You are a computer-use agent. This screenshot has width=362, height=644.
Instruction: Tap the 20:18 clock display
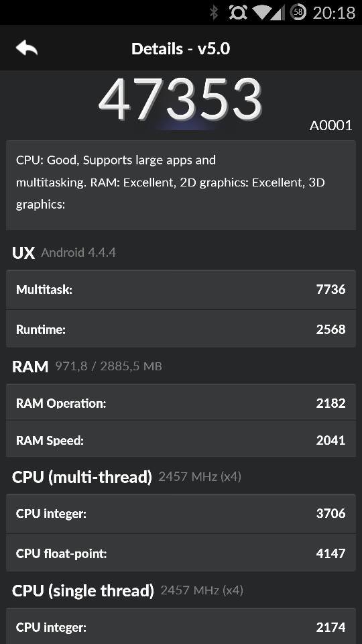(334, 13)
